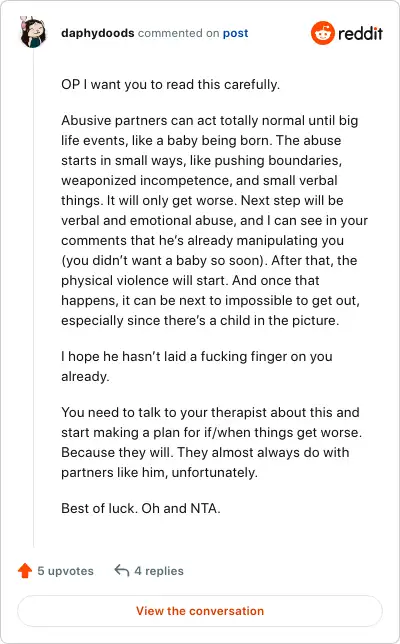
Task: Follow the blue "post" link
Action: click(x=235, y=33)
